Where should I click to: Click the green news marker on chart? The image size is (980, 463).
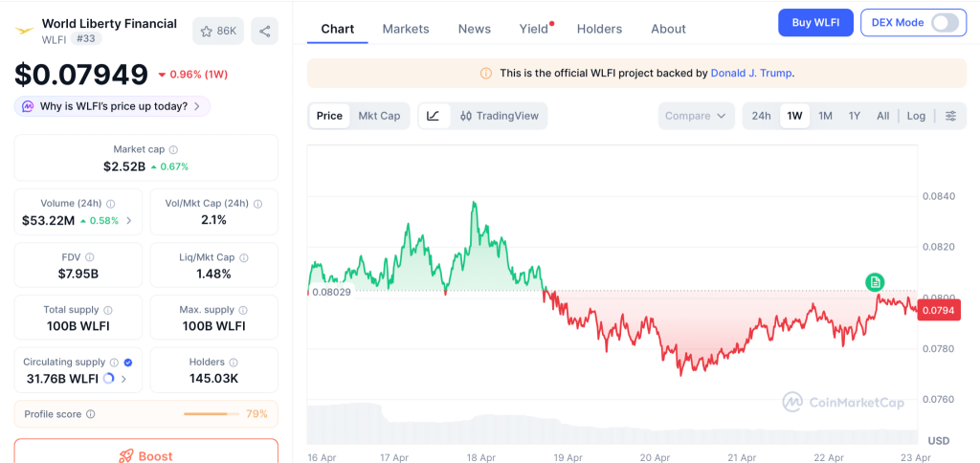[874, 281]
